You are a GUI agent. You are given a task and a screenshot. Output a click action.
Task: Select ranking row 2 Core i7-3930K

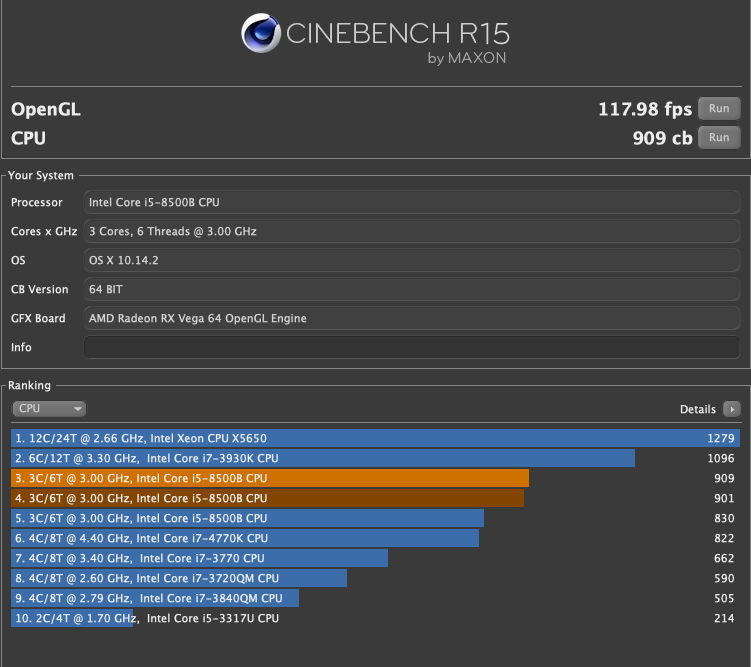click(x=376, y=458)
